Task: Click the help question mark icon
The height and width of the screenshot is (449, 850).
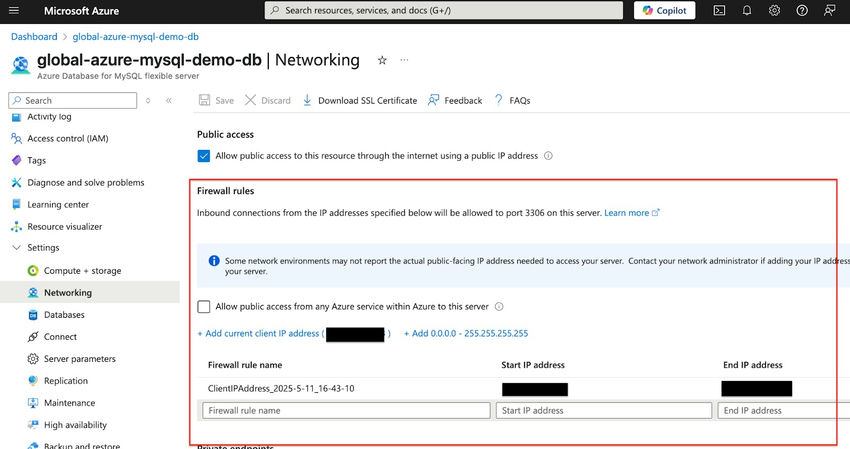Action: 802,10
